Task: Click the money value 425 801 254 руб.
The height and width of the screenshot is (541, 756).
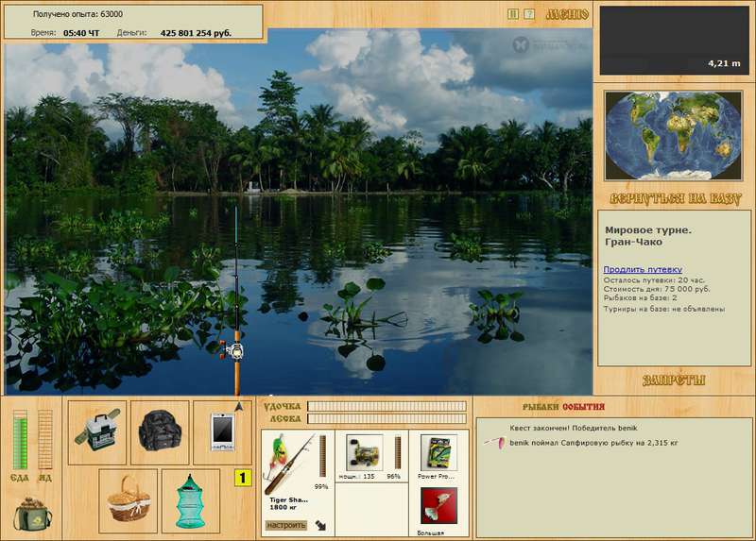Action: pyautogui.click(x=196, y=33)
